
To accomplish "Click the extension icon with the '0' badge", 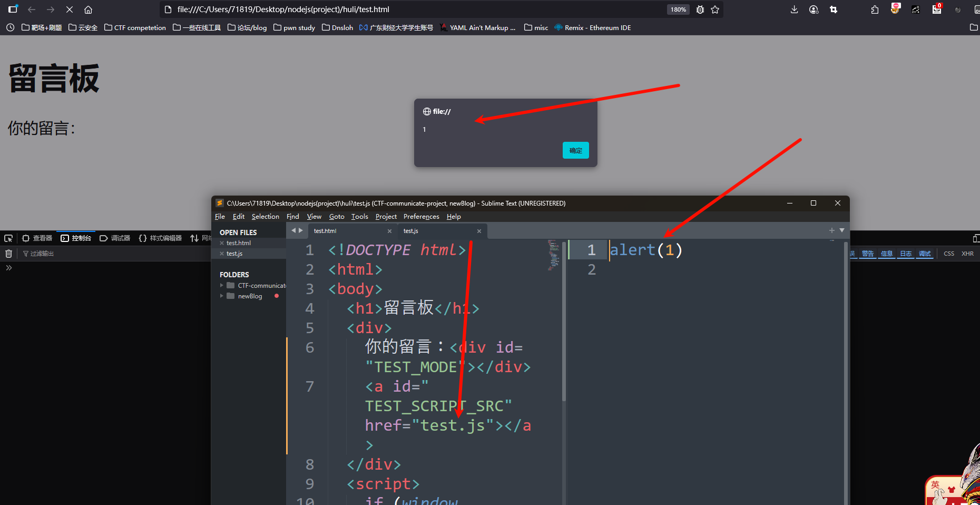I will pos(937,8).
